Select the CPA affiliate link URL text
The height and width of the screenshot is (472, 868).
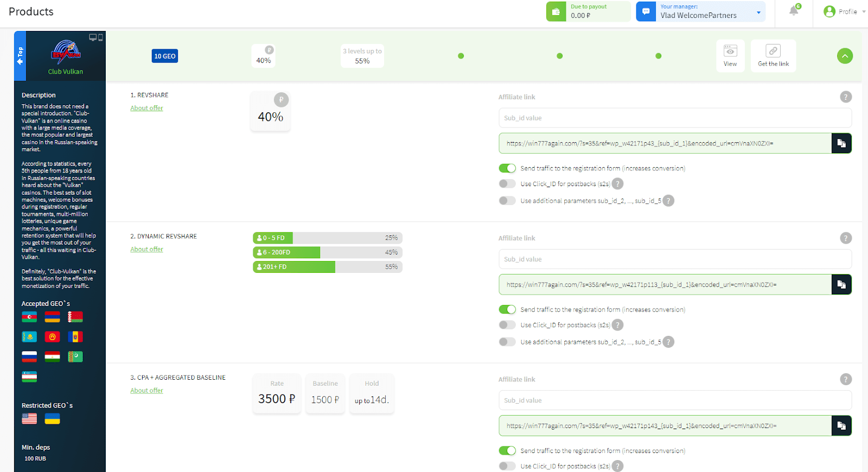(x=642, y=426)
